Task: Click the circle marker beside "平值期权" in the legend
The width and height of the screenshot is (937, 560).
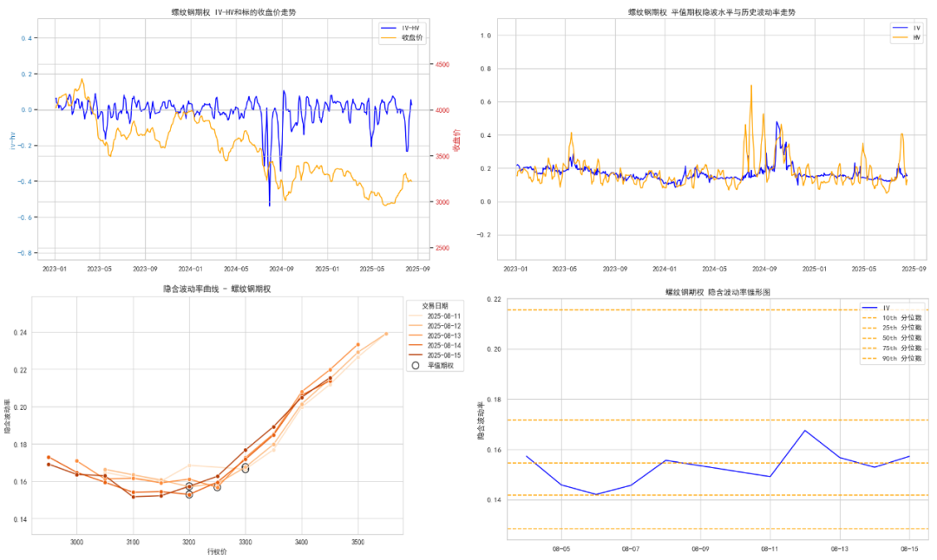Action: click(x=416, y=365)
